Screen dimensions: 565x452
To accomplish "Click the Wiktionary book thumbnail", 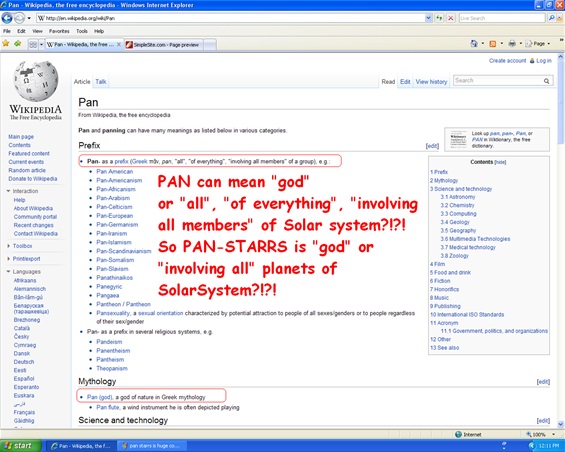I will pyautogui.click(x=458, y=139).
